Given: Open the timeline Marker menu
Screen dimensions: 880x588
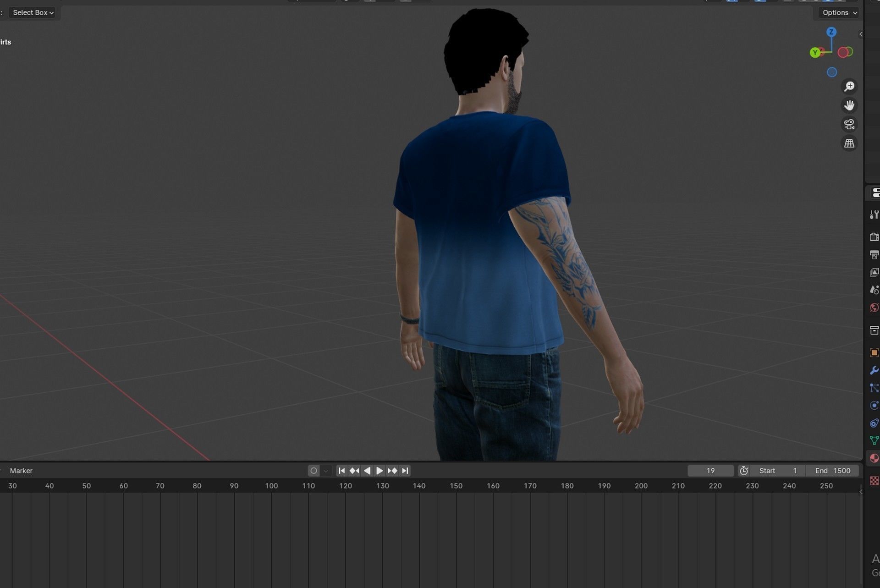Looking at the screenshot, I should [21, 471].
